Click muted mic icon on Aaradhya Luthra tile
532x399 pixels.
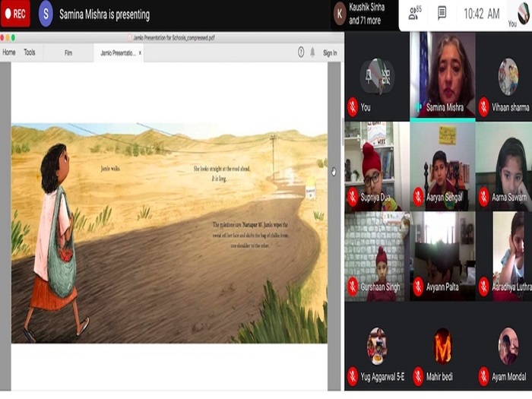pyautogui.click(x=484, y=287)
